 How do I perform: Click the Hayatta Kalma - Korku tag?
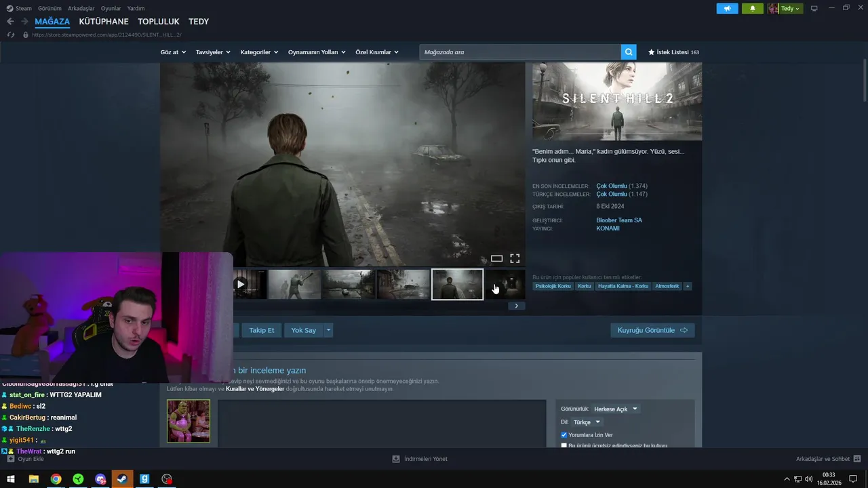pyautogui.click(x=623, y=286)
